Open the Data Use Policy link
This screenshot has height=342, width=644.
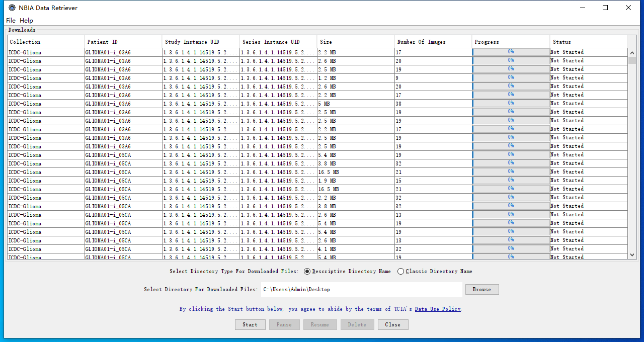click(x=437, y=309)
